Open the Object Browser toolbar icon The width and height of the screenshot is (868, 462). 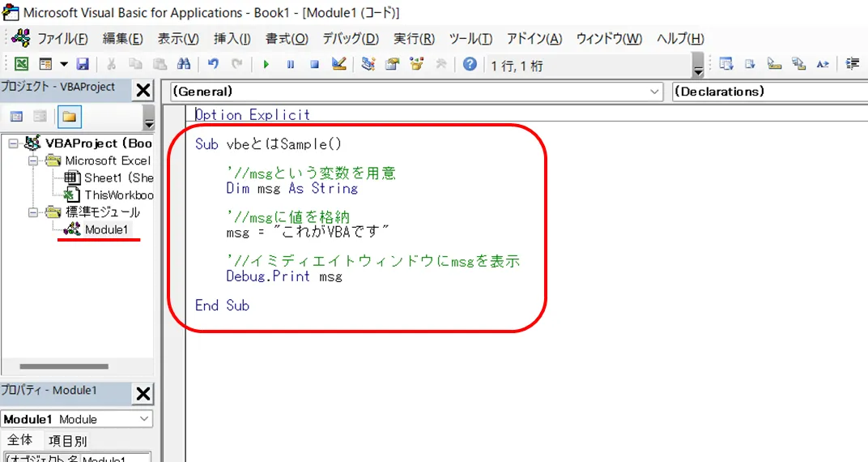[x=417, y=64]
